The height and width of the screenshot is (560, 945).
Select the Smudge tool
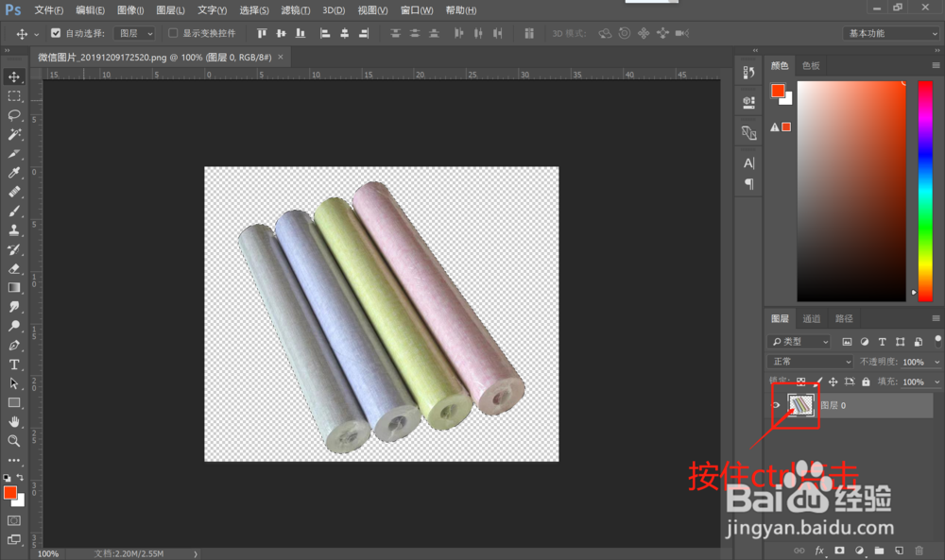pos(14,307)
